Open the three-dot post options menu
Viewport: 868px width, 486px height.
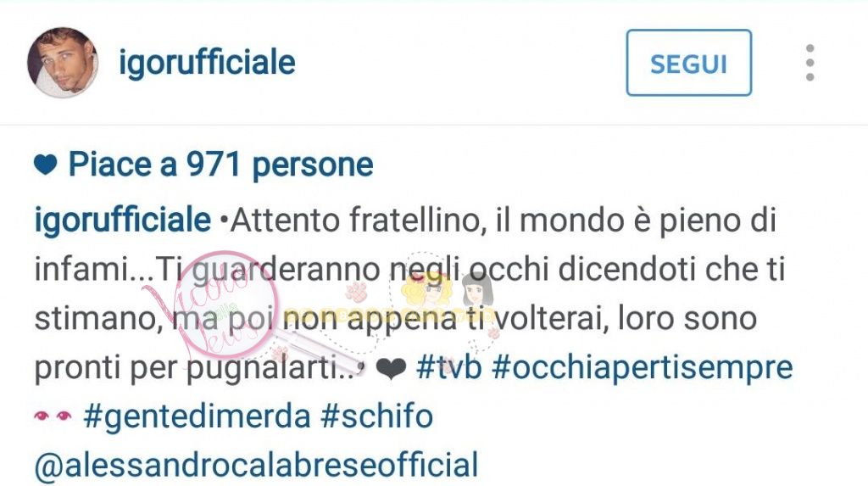(810, 63)
